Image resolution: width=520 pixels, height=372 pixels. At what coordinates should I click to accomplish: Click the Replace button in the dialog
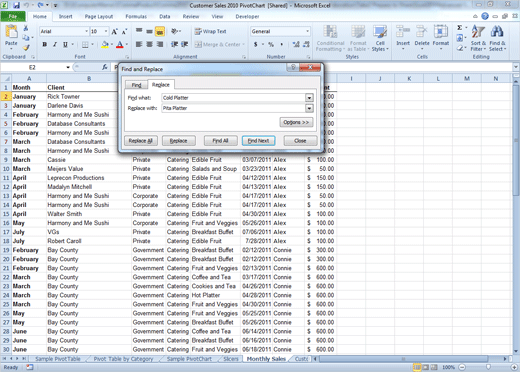[178, 141]
